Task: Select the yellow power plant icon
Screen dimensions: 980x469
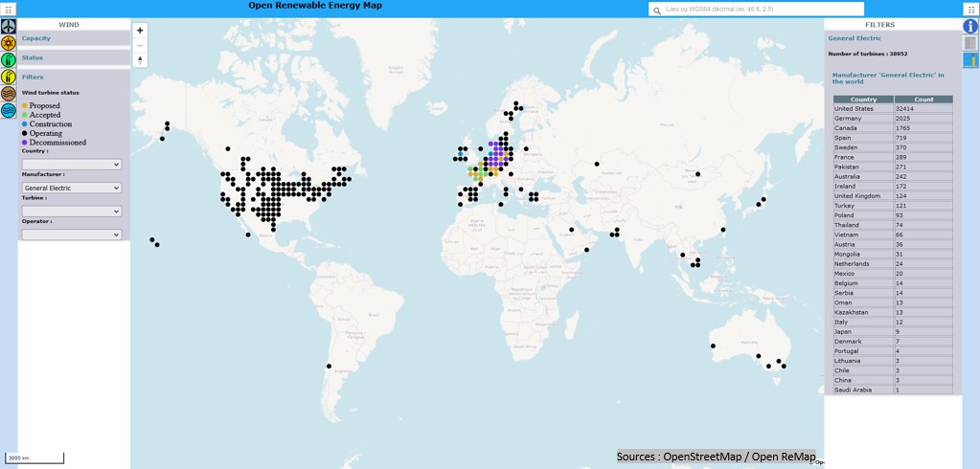Action: [8, 77]
